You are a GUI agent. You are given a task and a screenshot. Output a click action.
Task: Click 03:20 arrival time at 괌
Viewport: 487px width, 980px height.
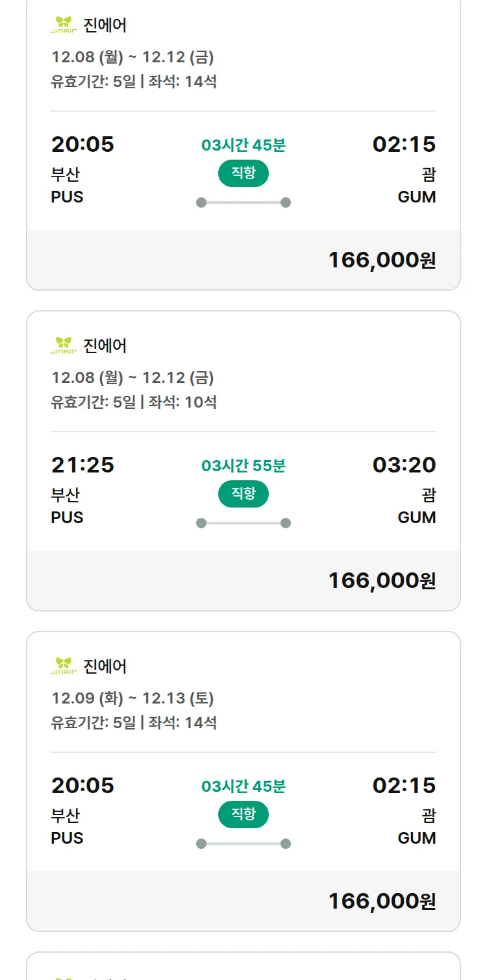click(404, 465)
